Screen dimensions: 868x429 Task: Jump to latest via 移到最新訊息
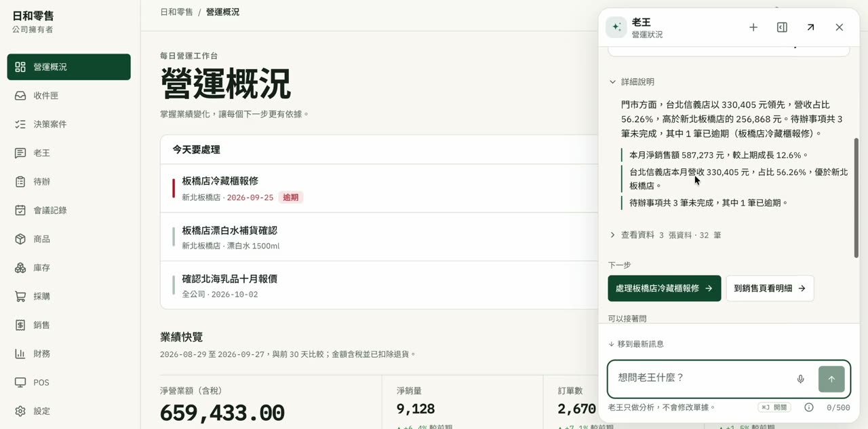coord(636,344)
